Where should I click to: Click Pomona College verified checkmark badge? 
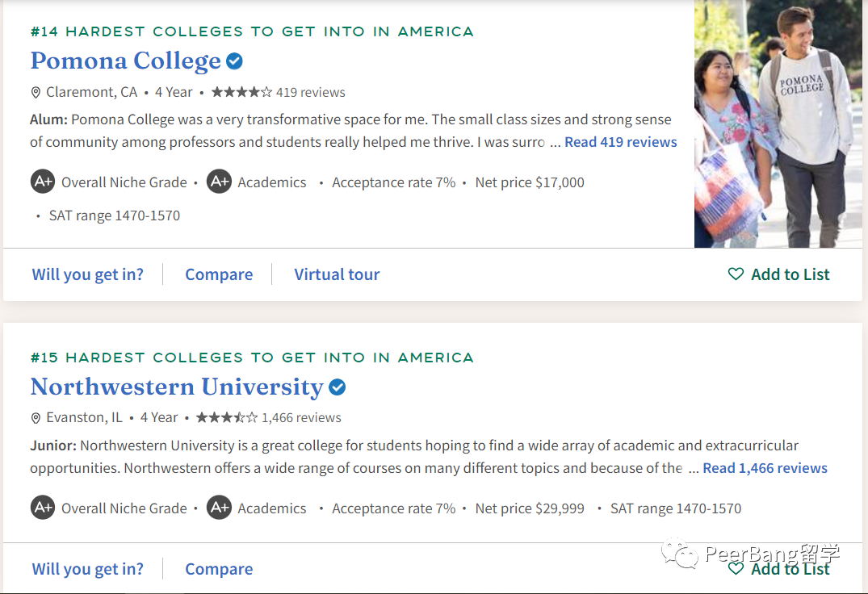click(x=234, y=61)
